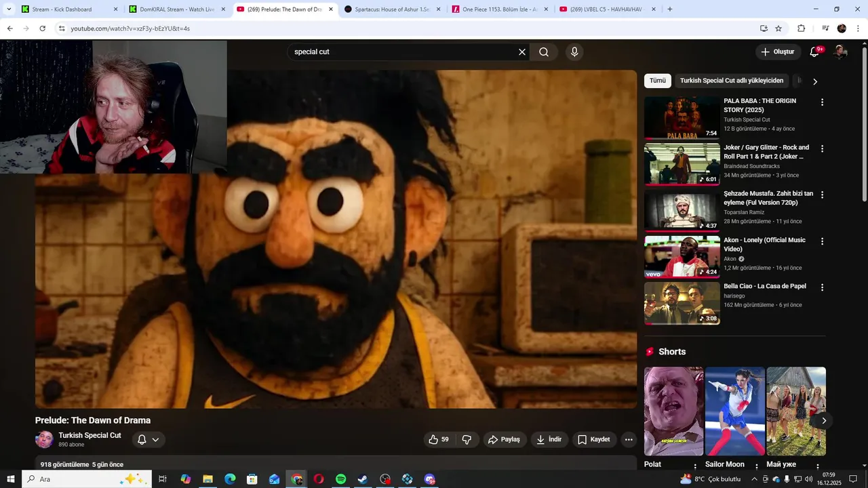The height and width of the screenshot is (488, 868).
Task: Open media control icon in toolbar
Action: (825, 28)
